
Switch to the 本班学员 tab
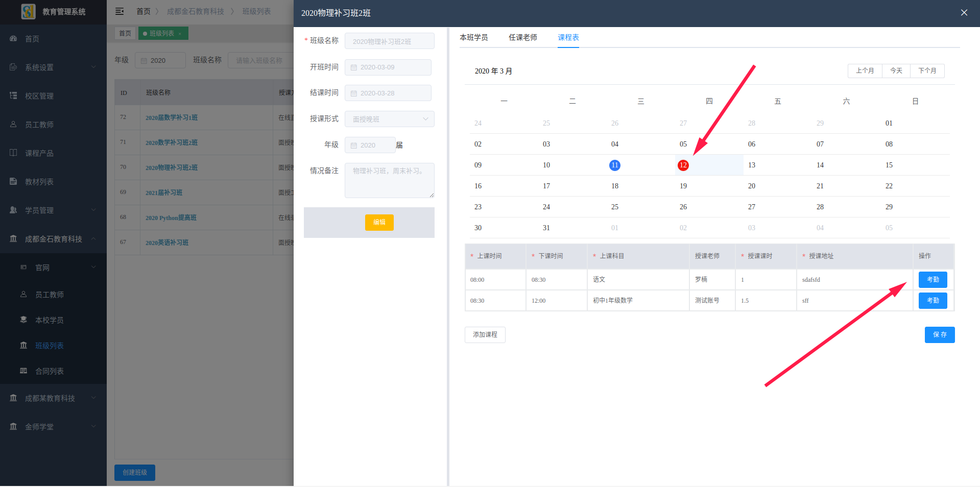tap(473, 37)
